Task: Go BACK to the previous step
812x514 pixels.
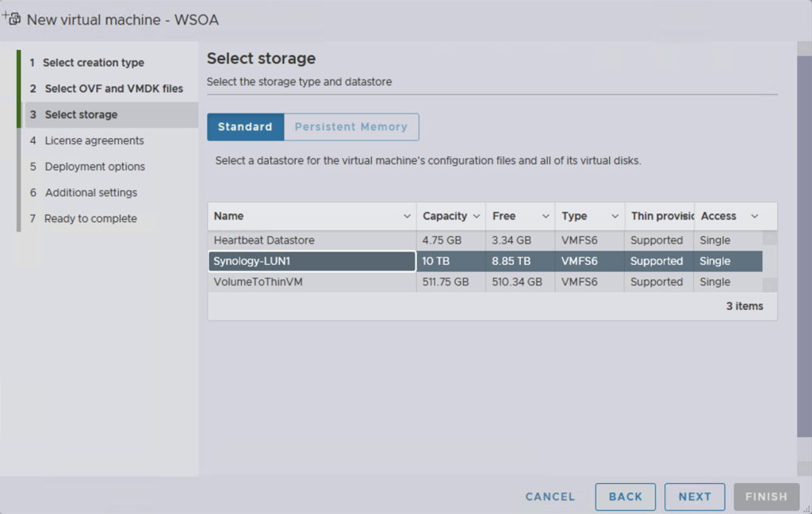Action: point(625,497)
